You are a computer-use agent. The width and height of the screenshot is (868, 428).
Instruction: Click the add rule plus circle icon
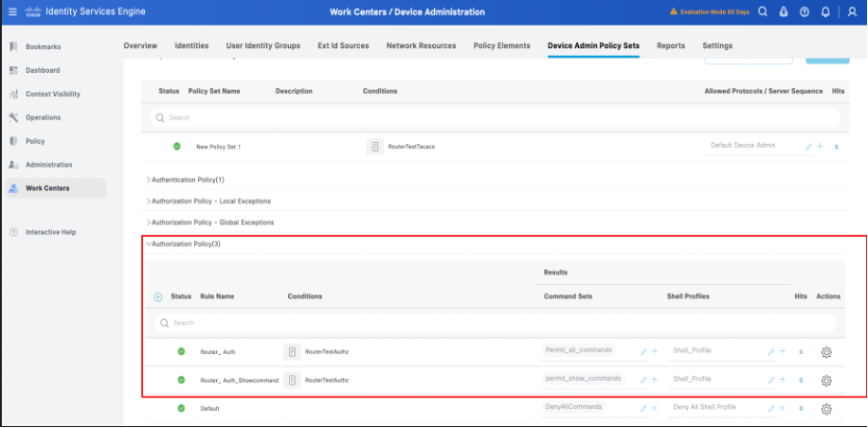tap(157, 297)
